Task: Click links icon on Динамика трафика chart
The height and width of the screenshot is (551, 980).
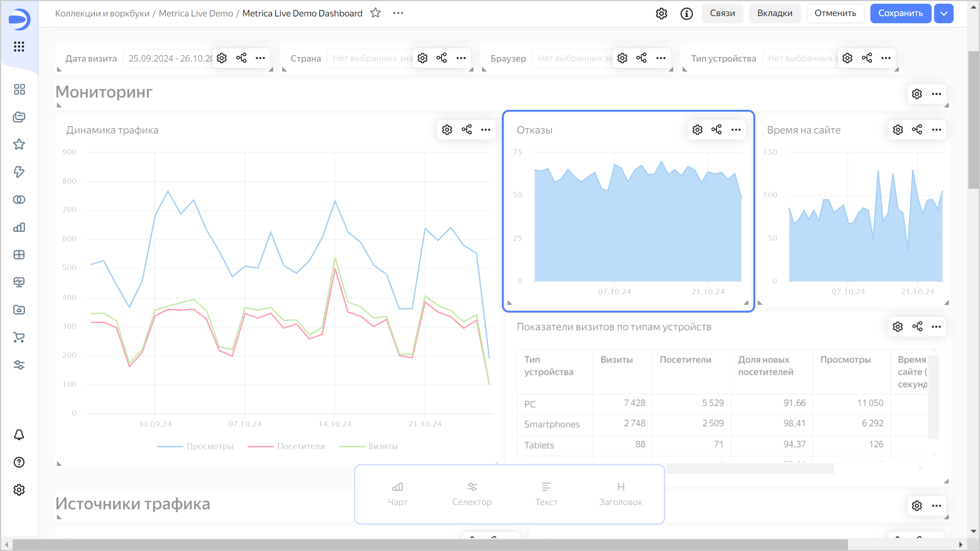Action: click(x=466, y=130)
